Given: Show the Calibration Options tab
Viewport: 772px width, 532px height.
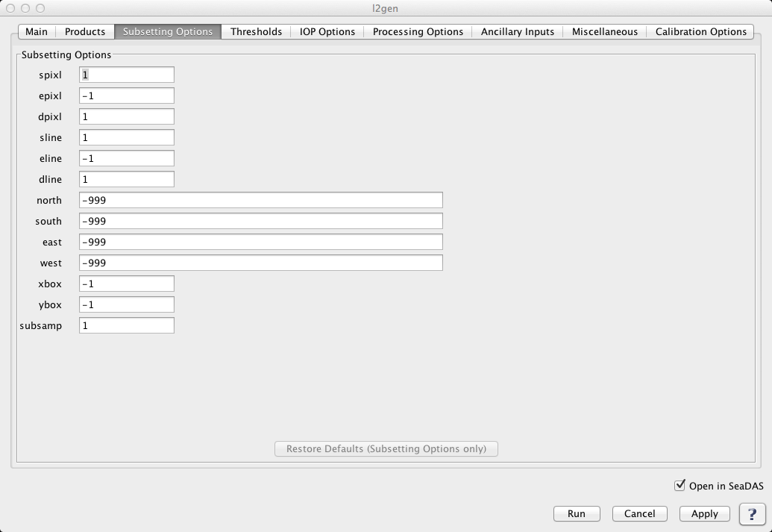Looking at the screenshot, I should click(x=700, y=31).
